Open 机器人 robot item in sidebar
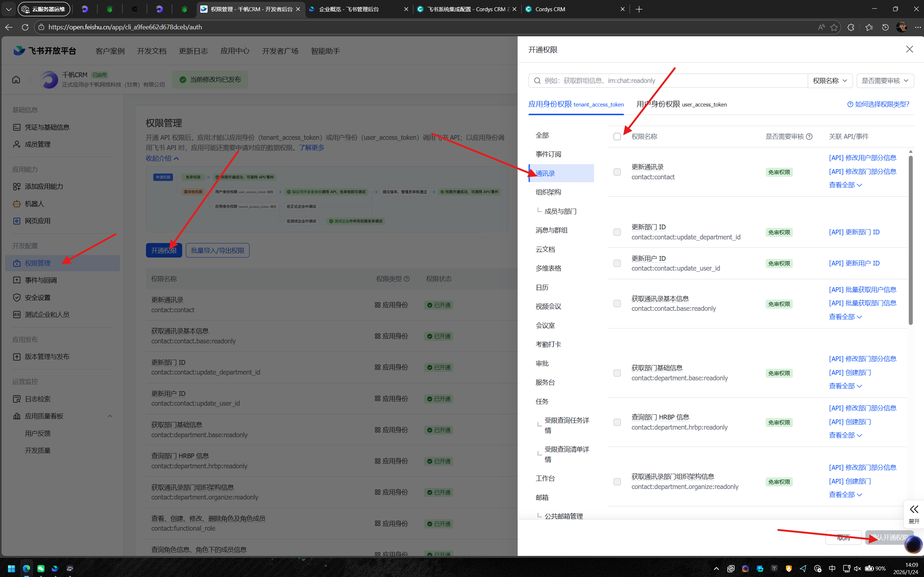This screenshot has width=924, height=577. pyautogui.click(x=34, y=204)
